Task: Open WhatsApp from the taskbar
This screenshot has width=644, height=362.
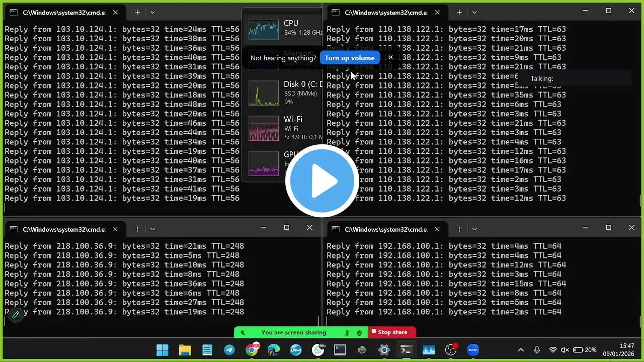Action: (x=318, y=350)
